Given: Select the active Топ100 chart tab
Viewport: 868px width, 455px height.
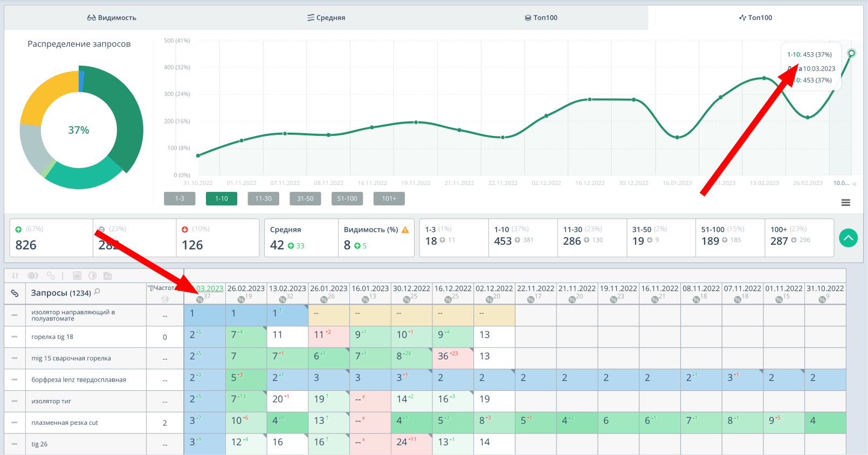Looking at the screenshot, I should click(755, 18).
